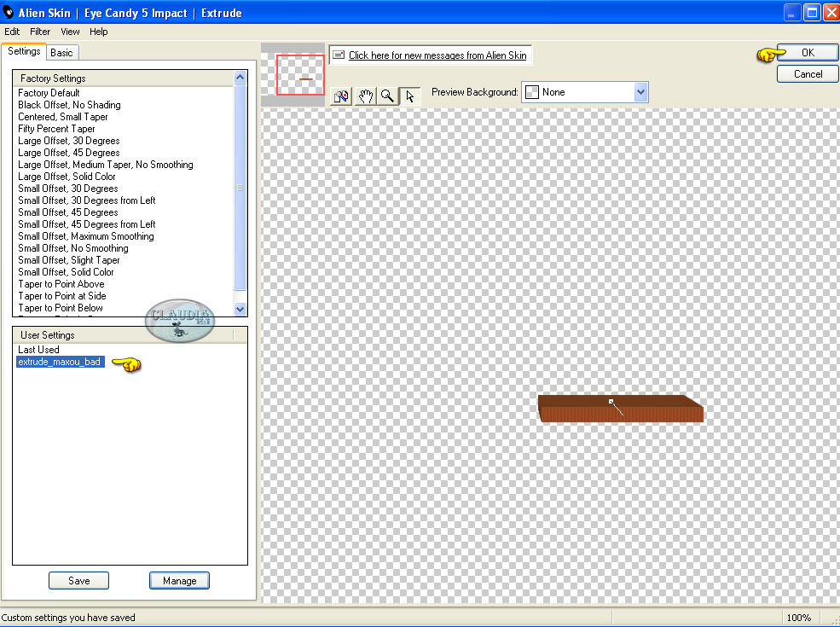This screenshot has height=627, width=840.
Task: Select extrude_maxou_bad user setting
Action: tap(60, 362)
